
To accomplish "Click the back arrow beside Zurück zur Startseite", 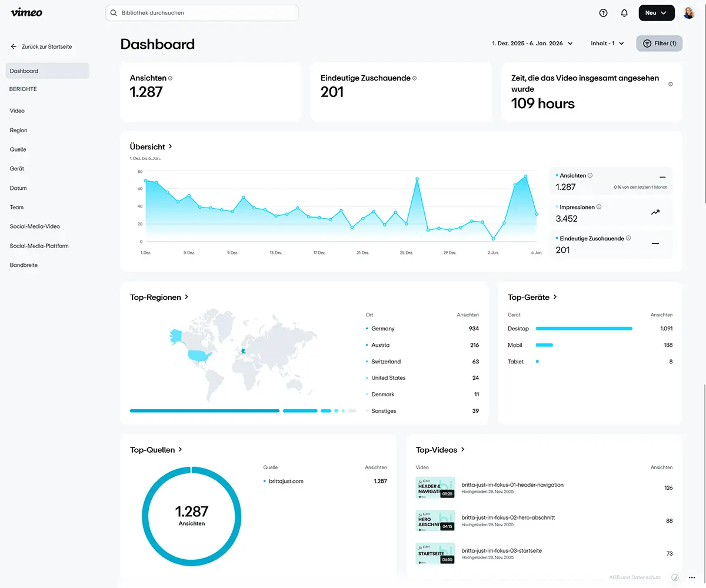I will pos(13,46).
